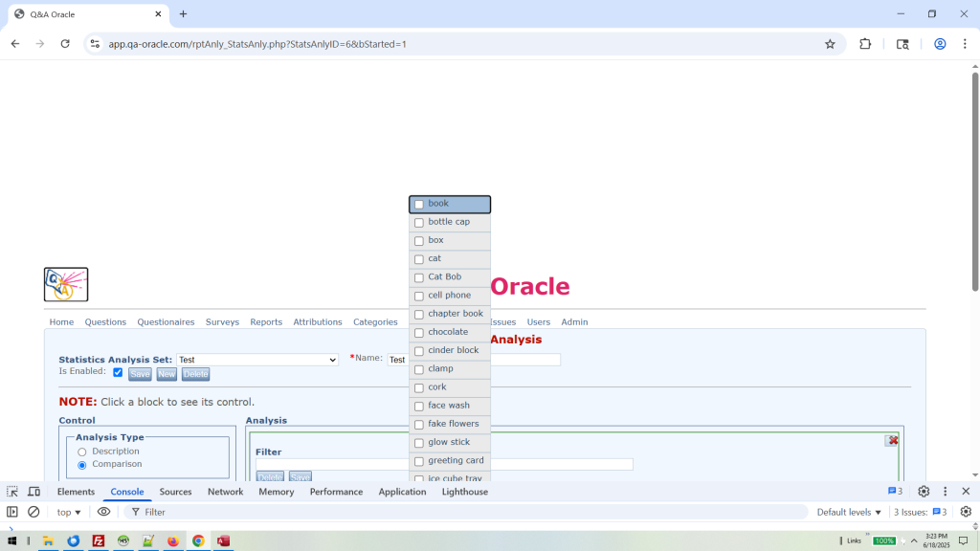This screenshot has height=551, width=980.
Task: Click the Q&A Oracle logo image
Action: 66,284
